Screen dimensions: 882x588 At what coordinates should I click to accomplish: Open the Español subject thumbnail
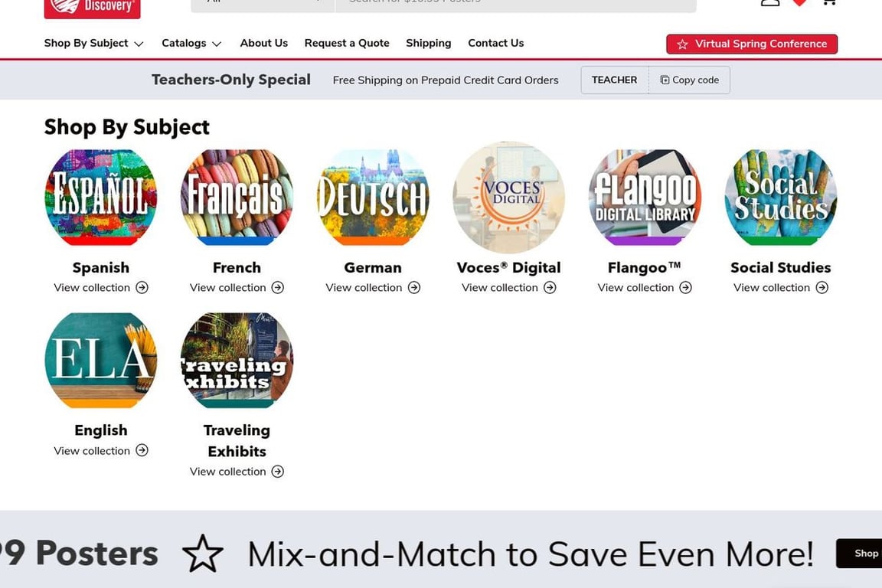[101, 198]
